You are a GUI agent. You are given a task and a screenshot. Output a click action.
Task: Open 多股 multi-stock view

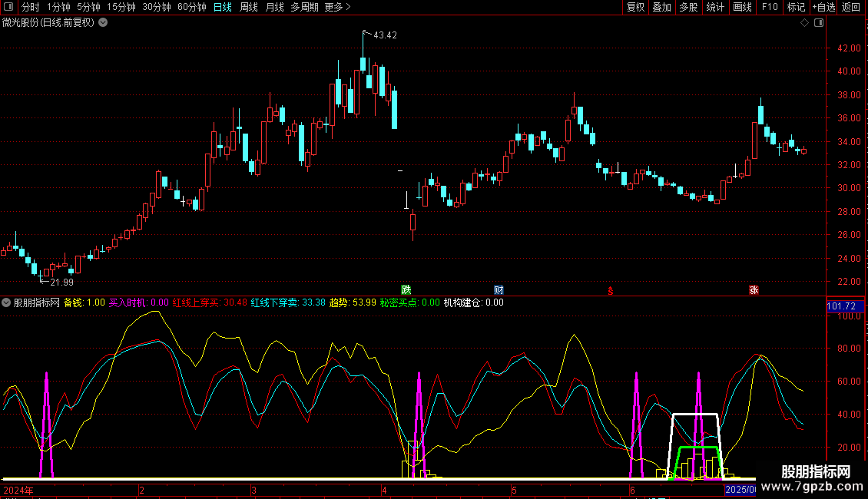pos(688,7)
